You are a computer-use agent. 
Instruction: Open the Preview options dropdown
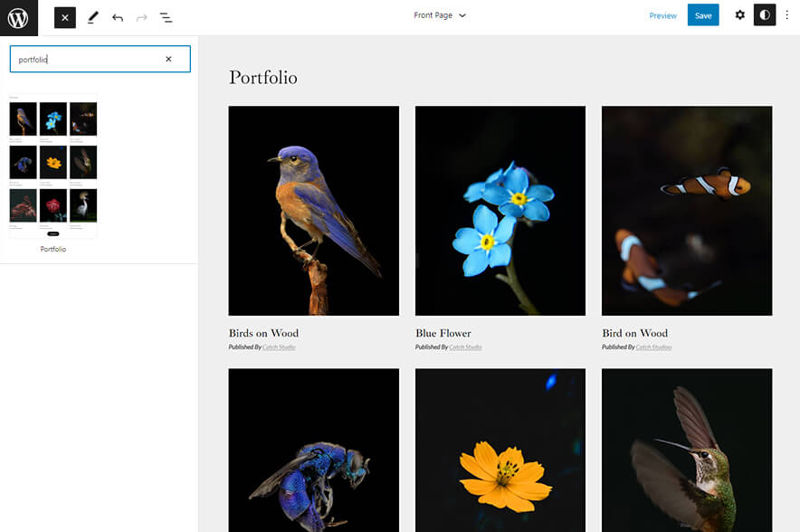click(663, 15)
